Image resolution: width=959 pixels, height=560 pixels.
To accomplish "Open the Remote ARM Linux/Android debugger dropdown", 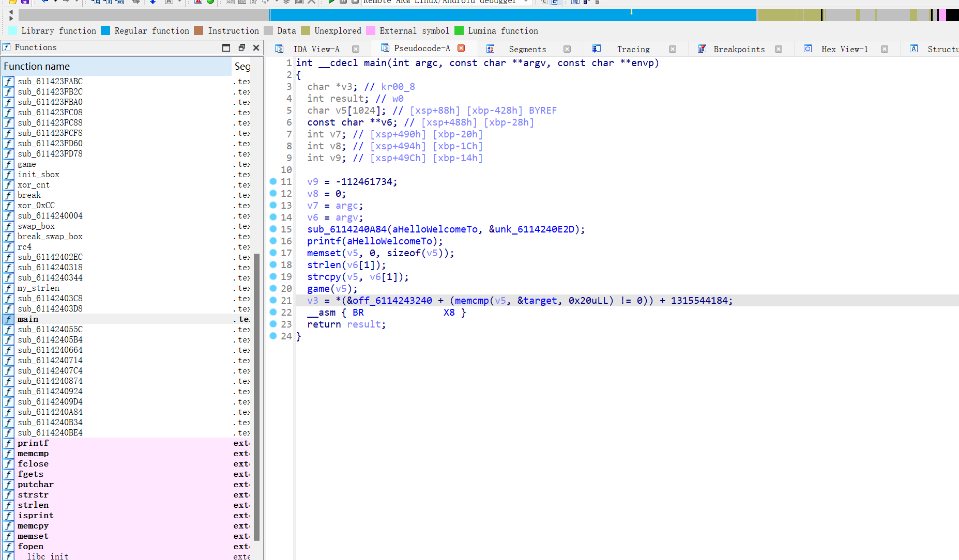I will (x=526, y=2).
